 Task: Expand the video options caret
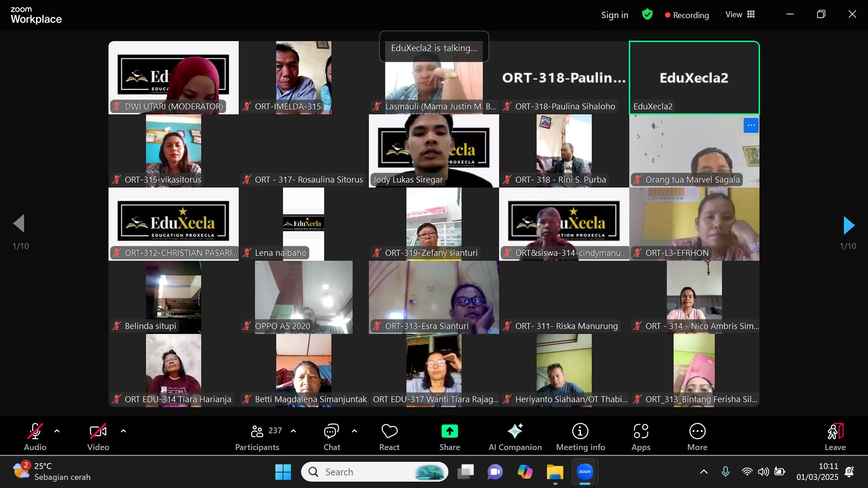(x=123, y=431)
